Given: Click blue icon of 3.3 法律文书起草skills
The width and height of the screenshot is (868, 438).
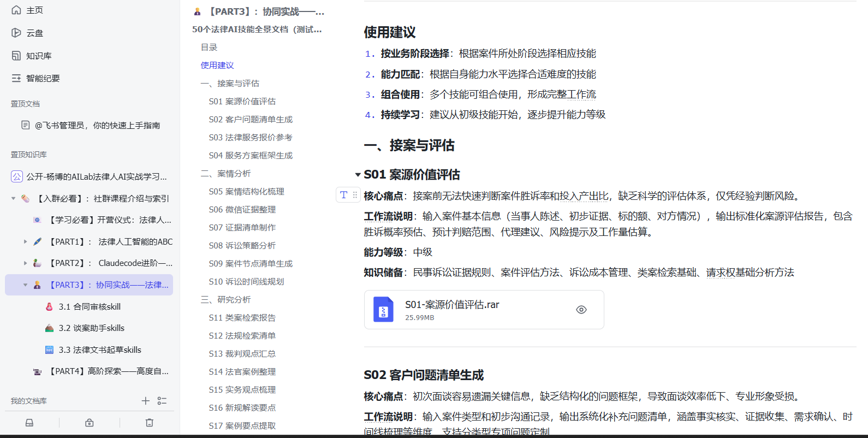Looking at the screenshot, I should point(49,350).
